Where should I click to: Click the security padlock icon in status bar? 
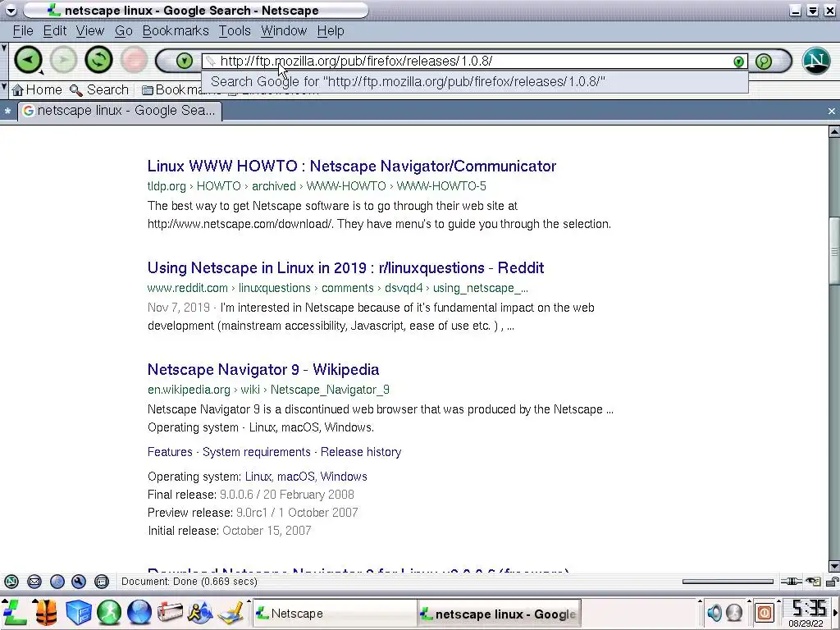[832, 582]
